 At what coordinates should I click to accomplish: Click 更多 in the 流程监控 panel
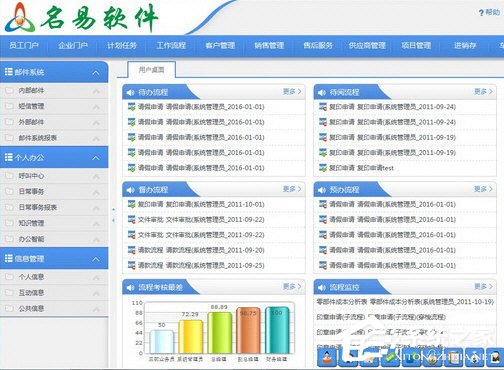click(483, 286)
